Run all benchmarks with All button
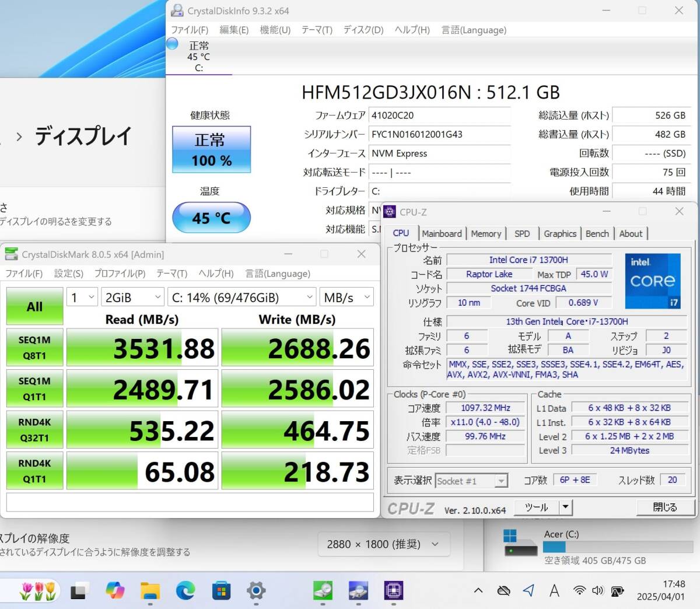The image size is (700, 609). tap(34, 306)
